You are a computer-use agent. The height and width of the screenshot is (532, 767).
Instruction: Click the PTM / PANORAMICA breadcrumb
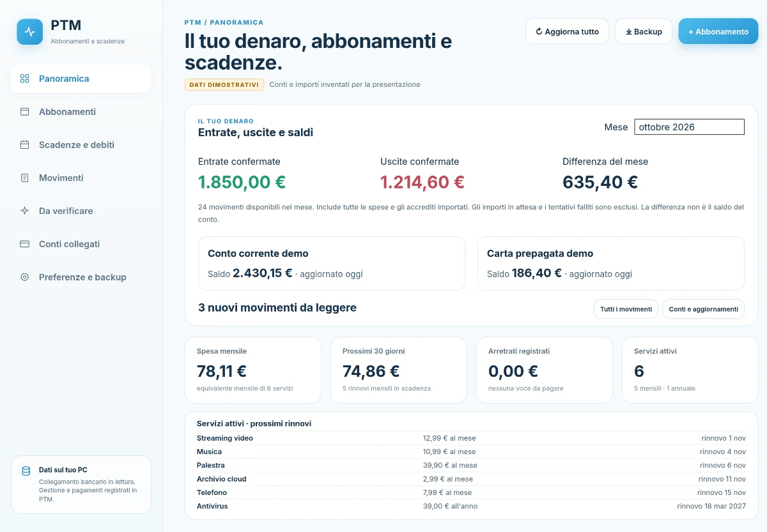point(224,22)
